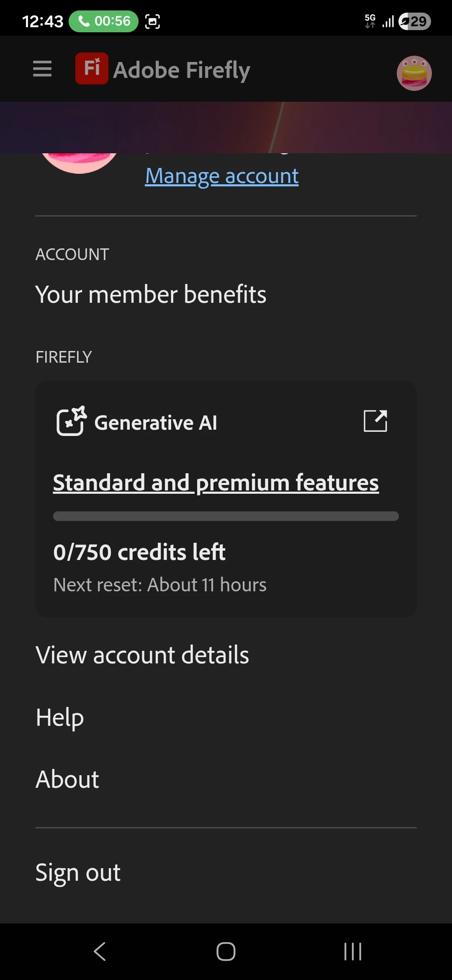Select Your member benefits
Screen dimensions: 452x980
pyautogui.click(x=151, y=294)
